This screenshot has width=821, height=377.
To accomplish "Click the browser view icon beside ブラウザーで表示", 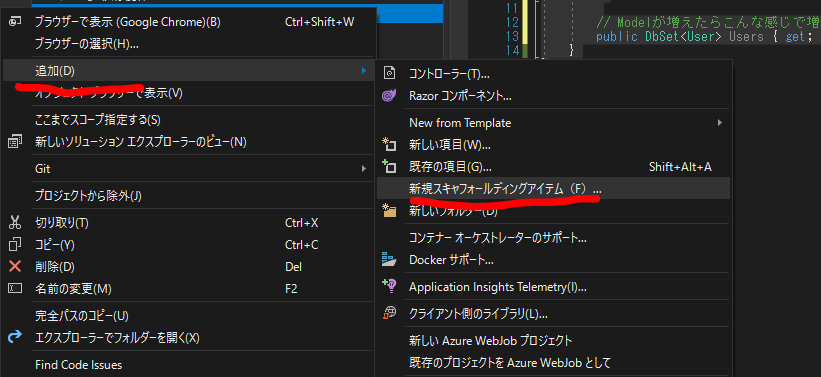I will (x=15, y=22).
